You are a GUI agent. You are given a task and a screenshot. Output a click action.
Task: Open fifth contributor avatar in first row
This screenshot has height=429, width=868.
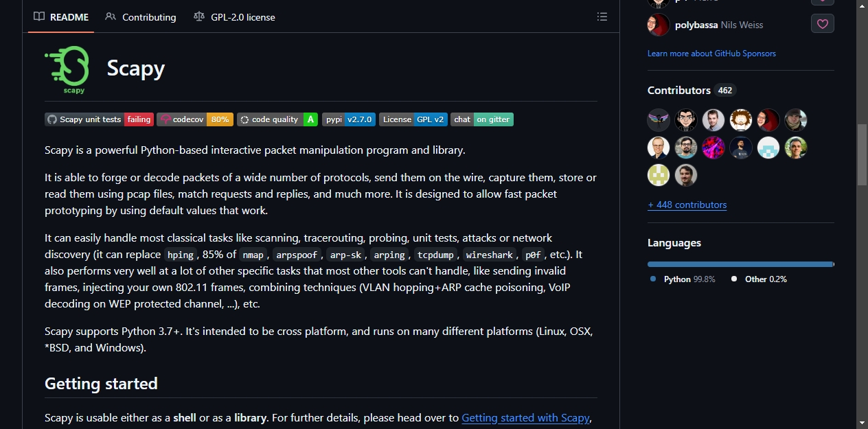768,120
